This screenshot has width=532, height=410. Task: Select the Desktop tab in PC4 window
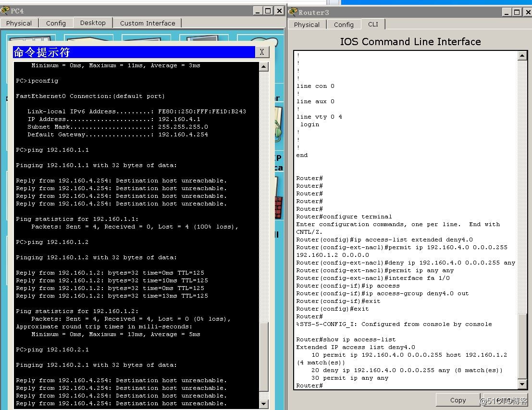click(93, 23)
